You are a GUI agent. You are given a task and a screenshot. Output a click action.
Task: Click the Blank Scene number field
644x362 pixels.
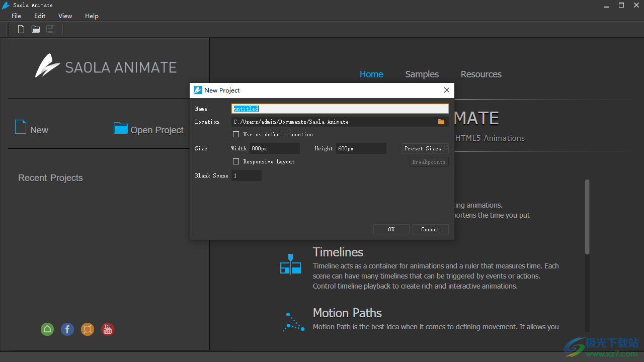tap(247, 175)
